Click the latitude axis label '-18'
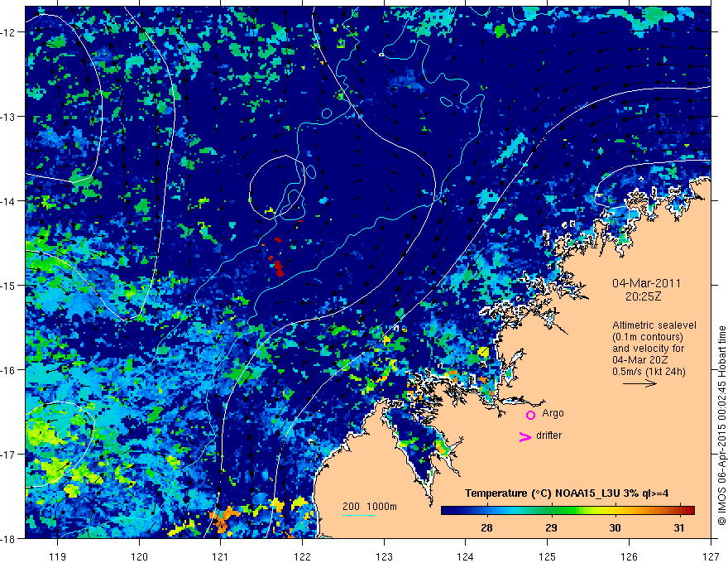Screen dimensions: 728x563 (x=9, y=538)
